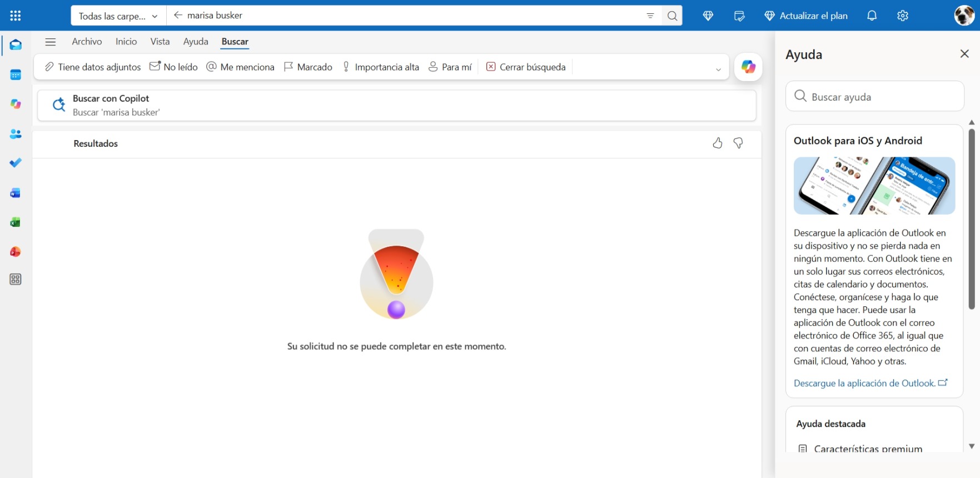This screenshot has width=980, height=478.
Task: Open the premium diamond icon
Action: tap(708, 16)
